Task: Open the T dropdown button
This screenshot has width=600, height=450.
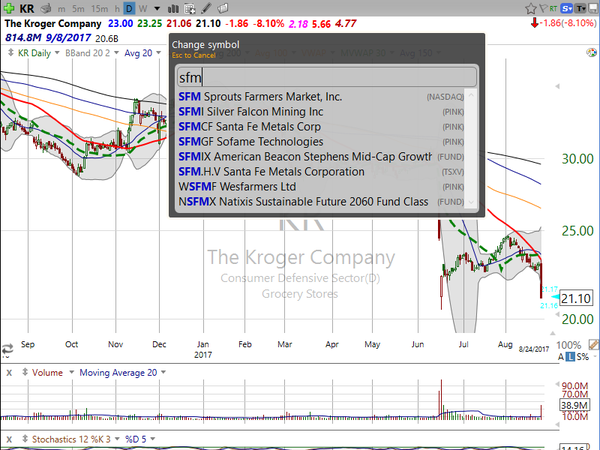Action: pos(580,8)
